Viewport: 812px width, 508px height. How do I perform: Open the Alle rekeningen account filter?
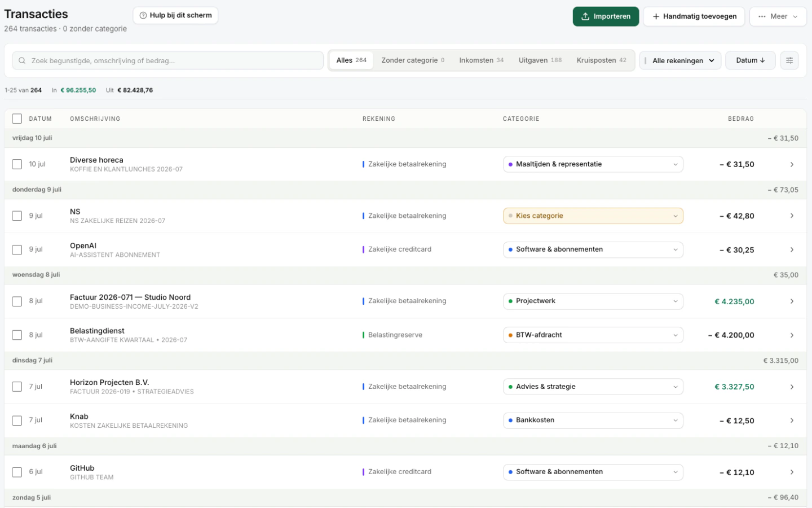coord(680,60)
